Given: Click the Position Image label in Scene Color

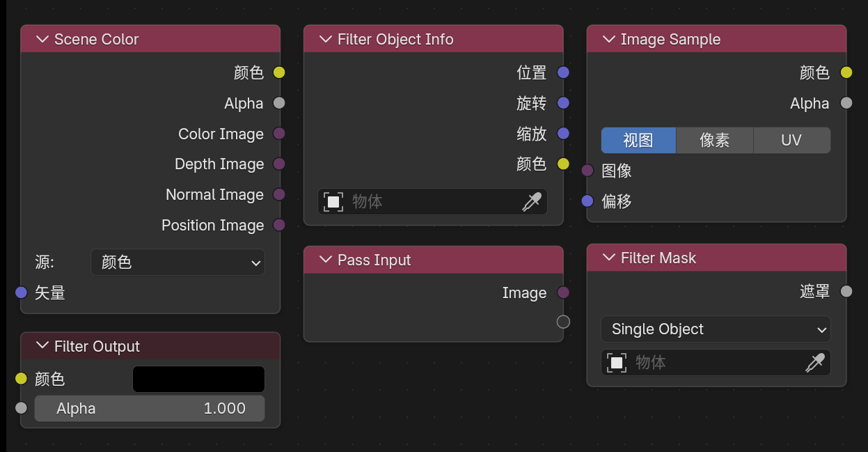Looking at the screenshot, I should [213, 225].
